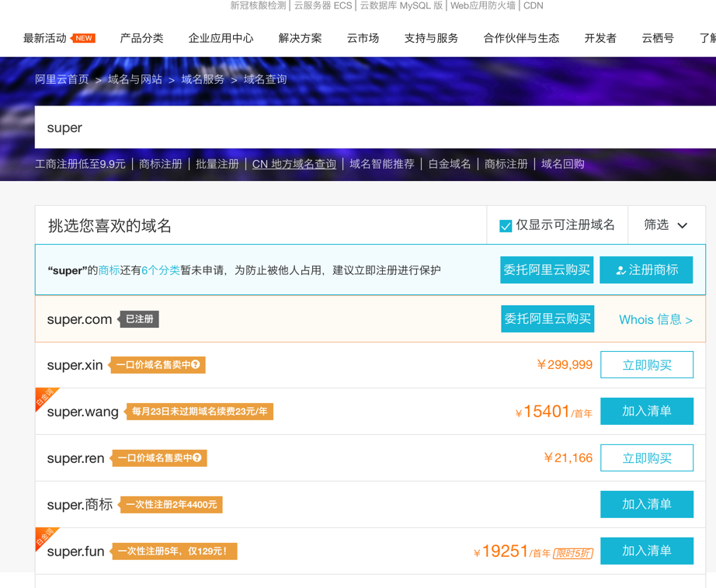Click 域名查询 breadcrumb

pos(266,79)
